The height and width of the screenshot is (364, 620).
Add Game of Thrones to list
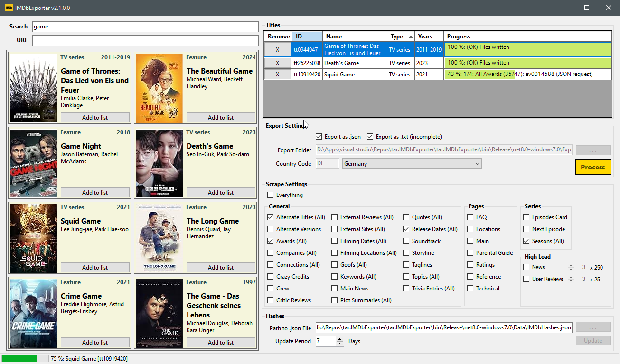click(95, 118)
